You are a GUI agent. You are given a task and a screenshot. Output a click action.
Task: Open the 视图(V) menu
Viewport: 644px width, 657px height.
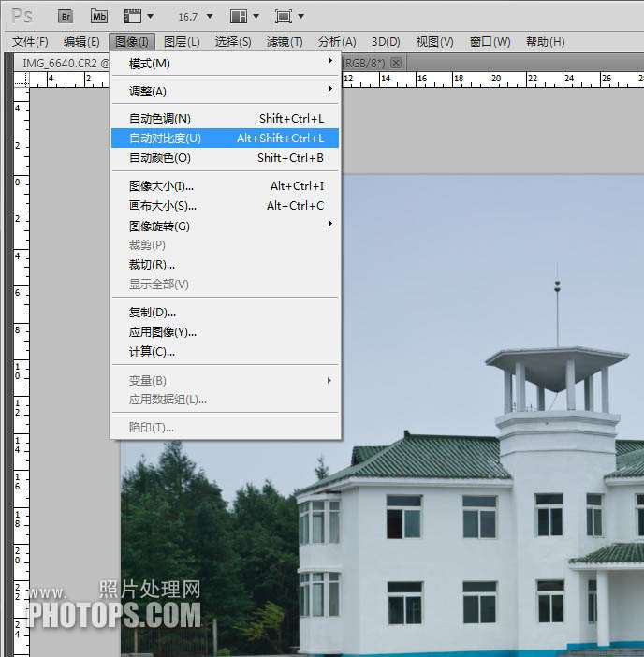click(434, 42)
